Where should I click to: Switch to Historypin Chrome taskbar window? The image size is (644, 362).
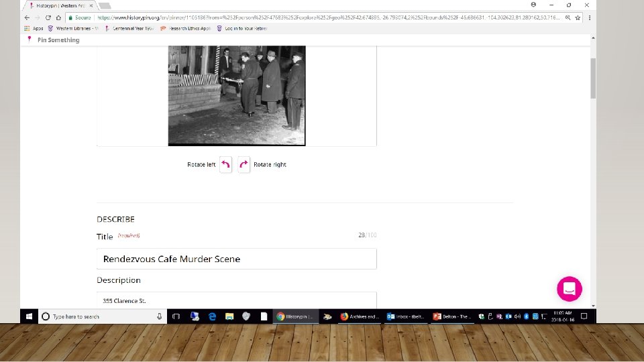click(295, 316)
